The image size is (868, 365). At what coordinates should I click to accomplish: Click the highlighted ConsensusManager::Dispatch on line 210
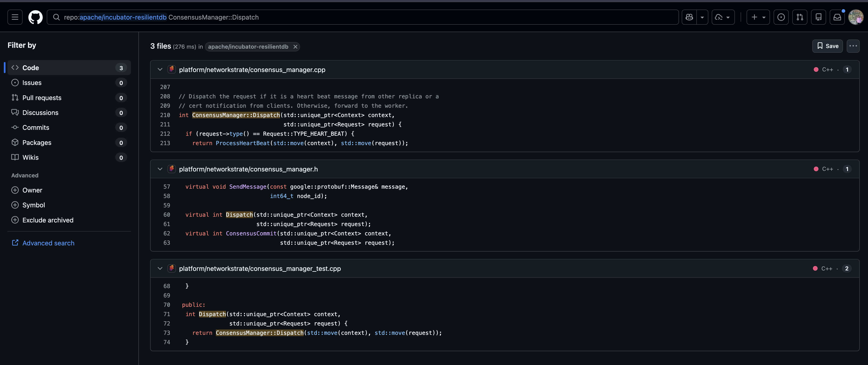[236, 115]
